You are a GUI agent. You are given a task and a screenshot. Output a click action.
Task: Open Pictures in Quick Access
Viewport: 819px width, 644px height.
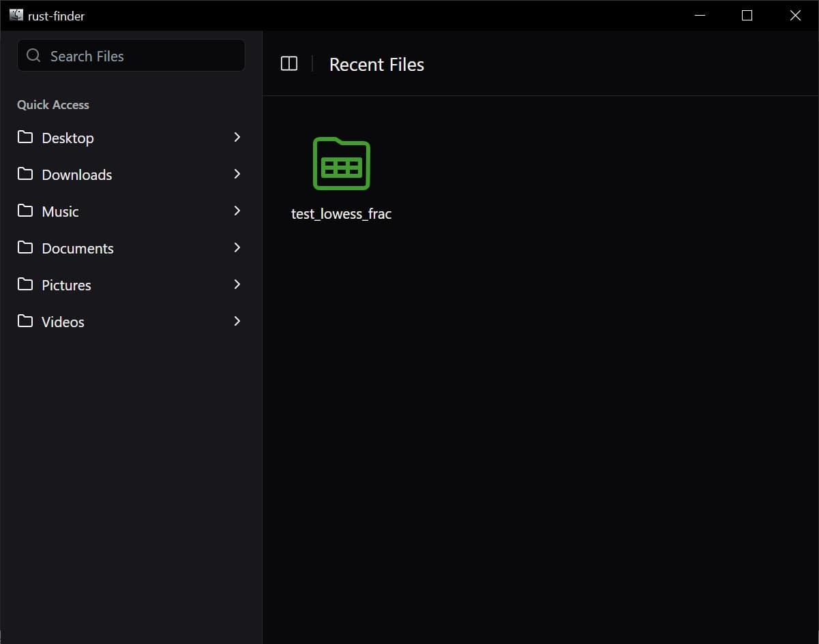tap(131, 285)
